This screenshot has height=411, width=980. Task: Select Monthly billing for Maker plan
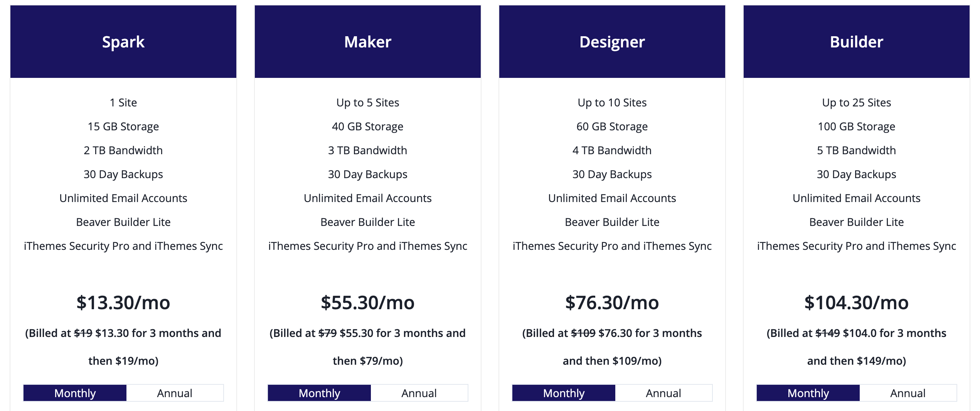[319, 393]
